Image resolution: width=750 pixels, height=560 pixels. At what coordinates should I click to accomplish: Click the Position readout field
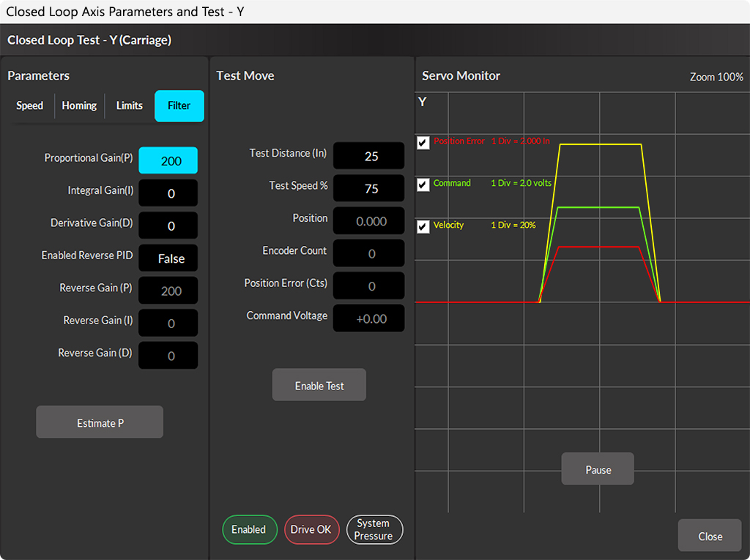point(369,221)
